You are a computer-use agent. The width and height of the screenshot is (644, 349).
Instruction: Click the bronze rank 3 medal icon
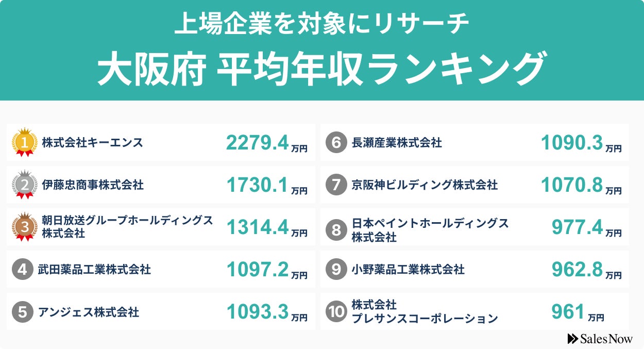pos(24,227)
